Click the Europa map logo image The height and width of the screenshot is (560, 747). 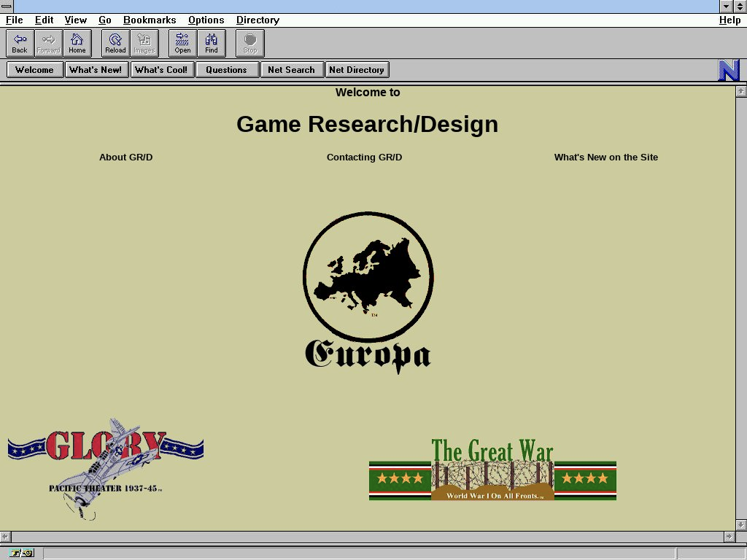368,292
